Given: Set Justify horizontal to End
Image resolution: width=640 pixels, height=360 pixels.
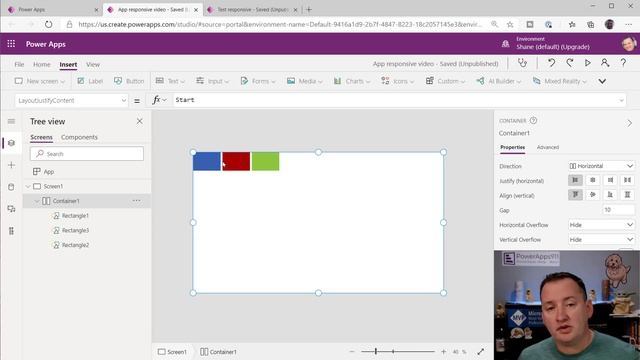Looking at the screenshot, I should point(610,180).
